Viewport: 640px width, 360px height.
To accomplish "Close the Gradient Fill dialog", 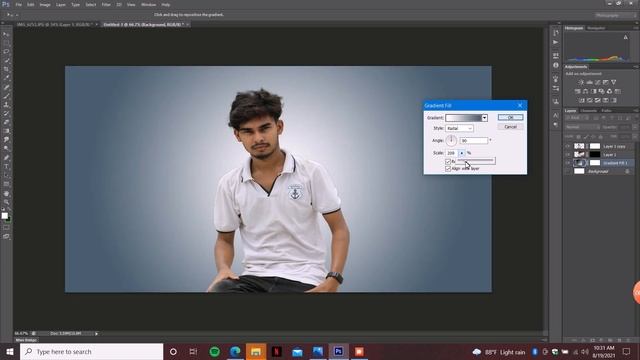I will 520,106.
